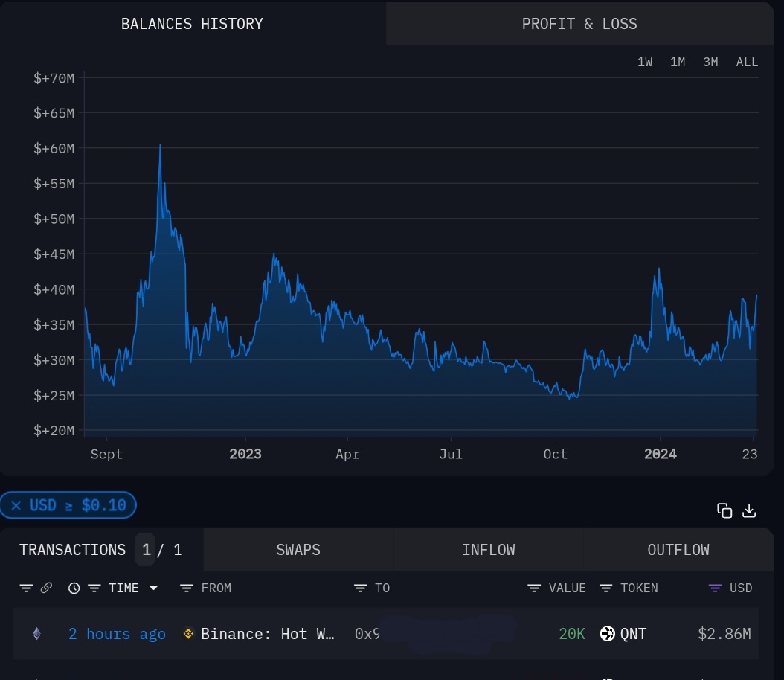The image size is (784, 680).
Task: Click the FROM column filter icon
Action: pos(185,588)
